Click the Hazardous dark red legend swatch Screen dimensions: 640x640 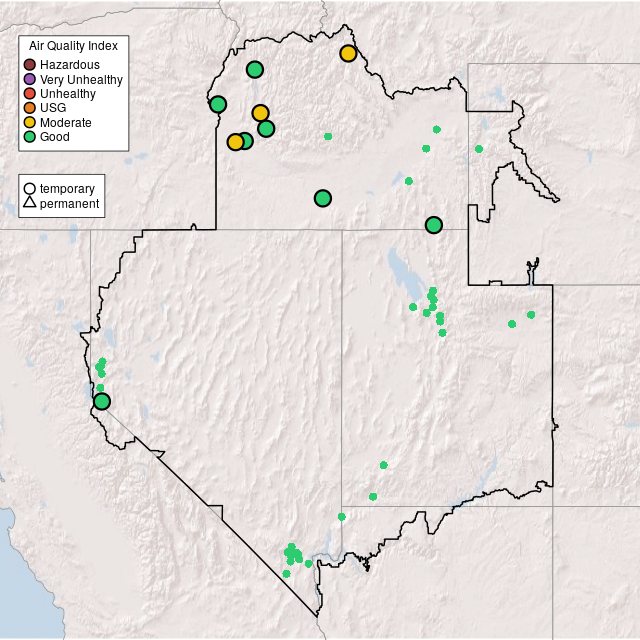[x=30, y=65]
